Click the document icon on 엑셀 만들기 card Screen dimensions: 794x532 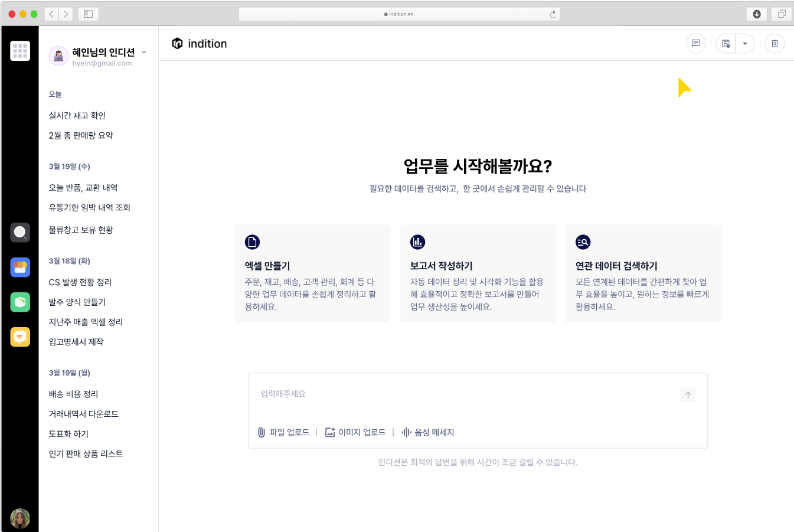click(x=253, y=242)
